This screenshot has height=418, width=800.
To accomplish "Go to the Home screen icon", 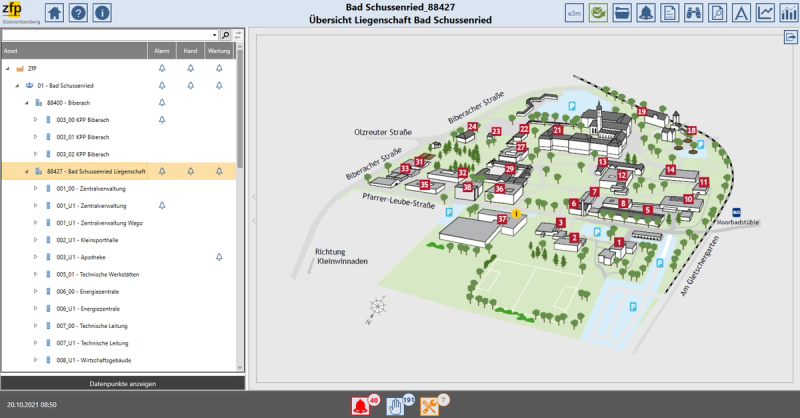I will 55,13.
